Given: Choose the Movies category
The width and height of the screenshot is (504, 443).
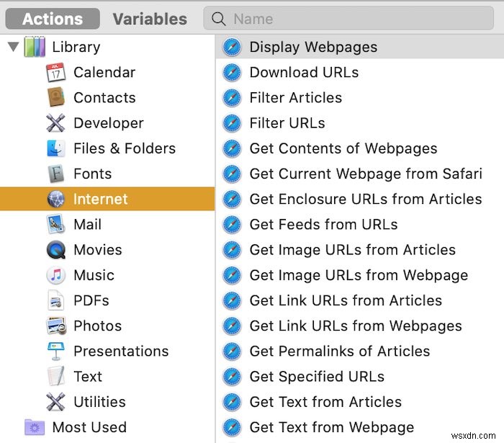Looking at the screenshot, I should (98, 249).
